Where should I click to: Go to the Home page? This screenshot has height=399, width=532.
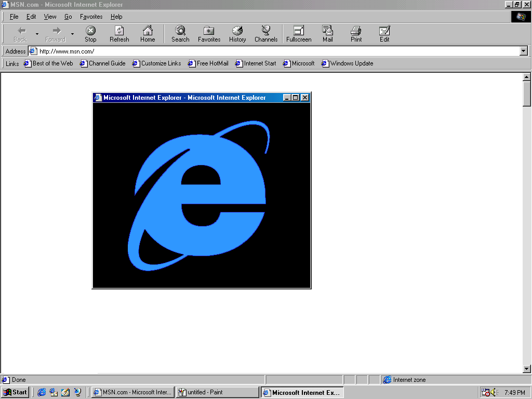[x=148, y=34]
